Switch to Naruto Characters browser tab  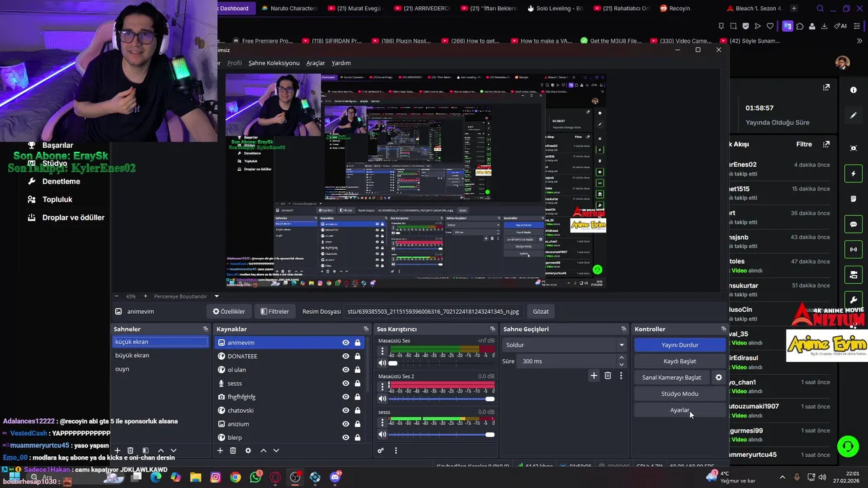(290, 8)
